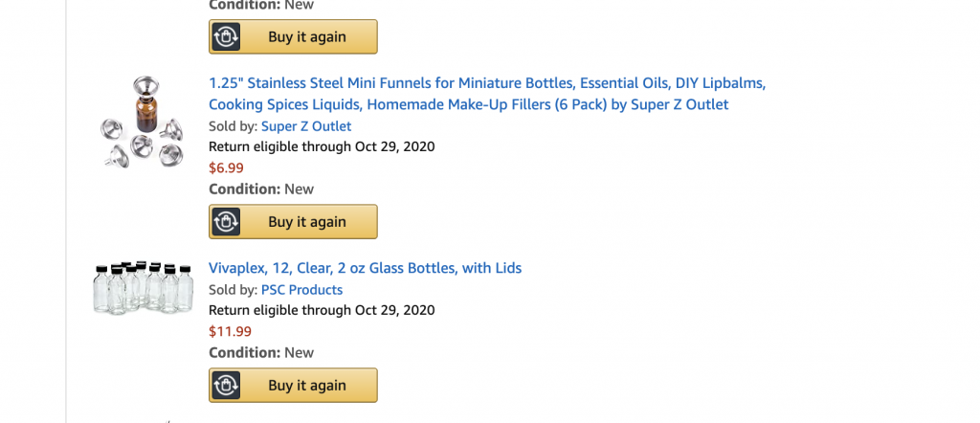Click the 'Sold by:' label before Super Z Outlet

[x=233, y=126]
